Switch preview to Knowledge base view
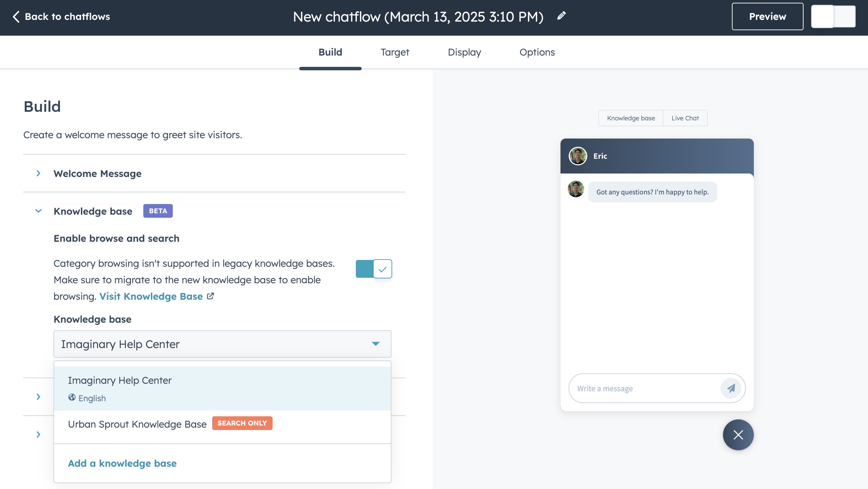 click(x=631, y=118)
